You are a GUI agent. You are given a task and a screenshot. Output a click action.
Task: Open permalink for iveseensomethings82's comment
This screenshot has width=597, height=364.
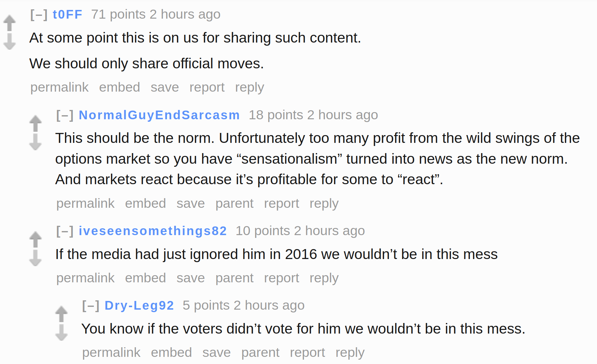coord(86,278)
